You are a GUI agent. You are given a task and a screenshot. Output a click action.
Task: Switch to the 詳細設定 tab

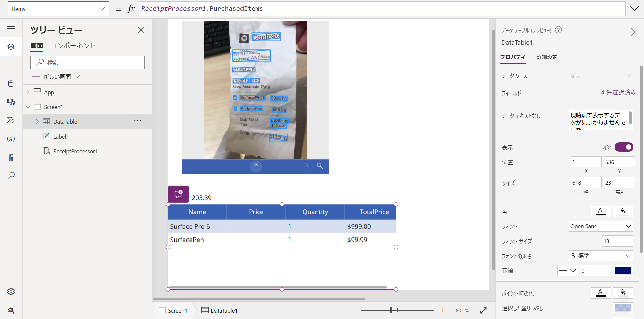point(547,57)
